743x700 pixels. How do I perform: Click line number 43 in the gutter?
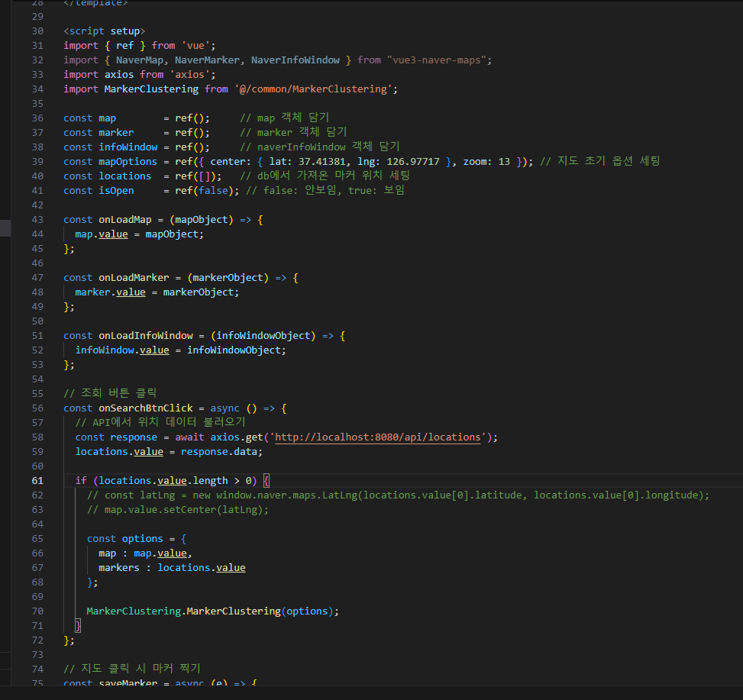(37, 220)
